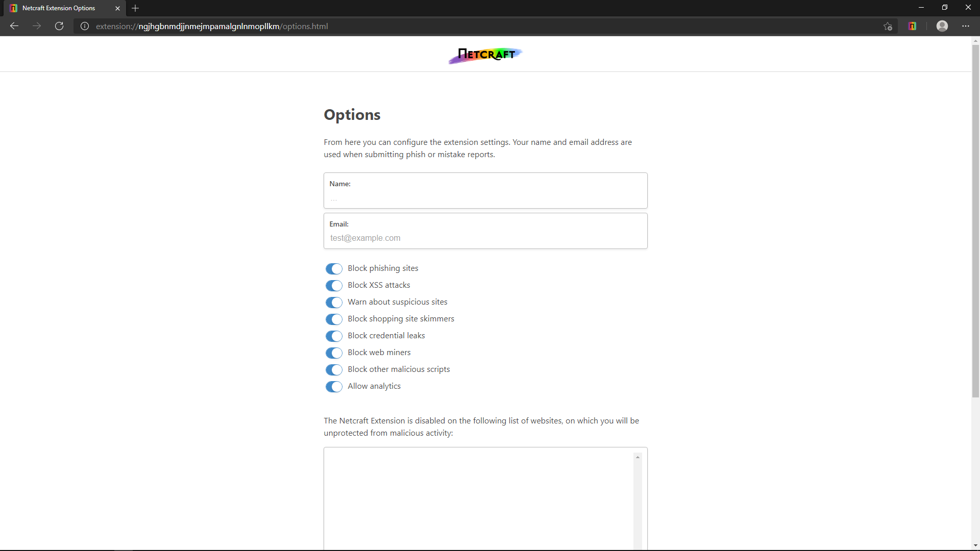Open the user profile avatar
Image resolution: width=980 pixels, height=551 pixels.
click(x=942, y=26)
